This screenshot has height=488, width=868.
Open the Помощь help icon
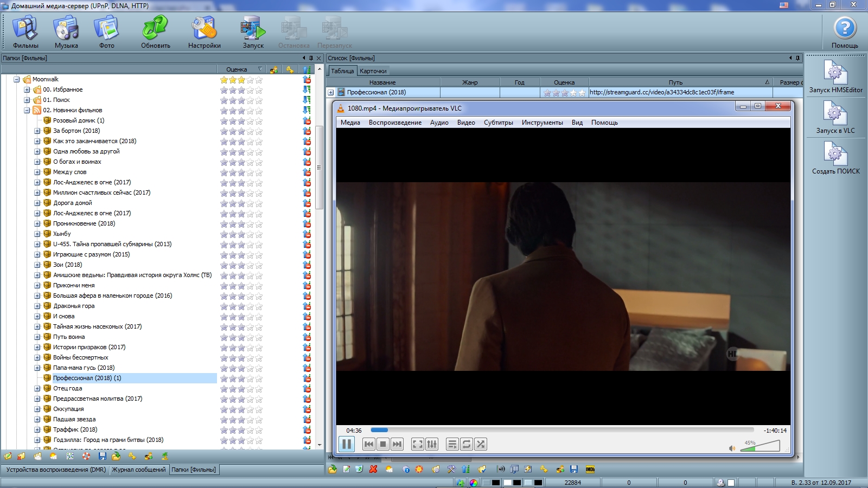pyautogui.click(x=845, y=31)
